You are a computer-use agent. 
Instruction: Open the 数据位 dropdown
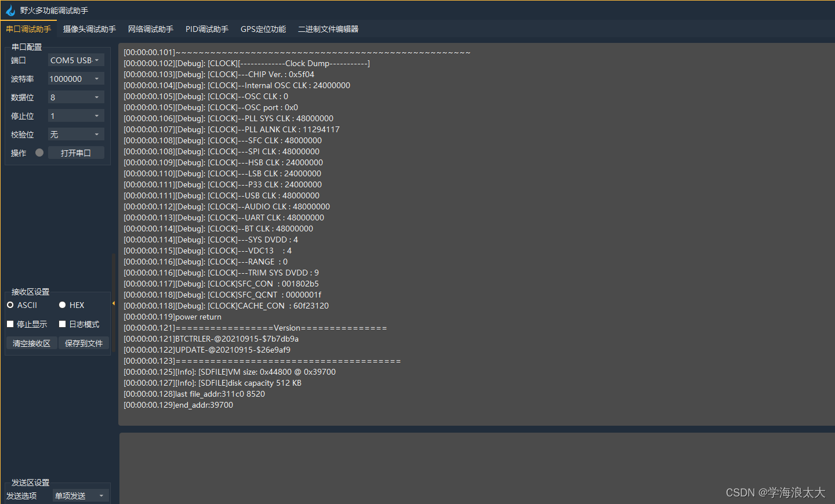(x=76, y=97)
